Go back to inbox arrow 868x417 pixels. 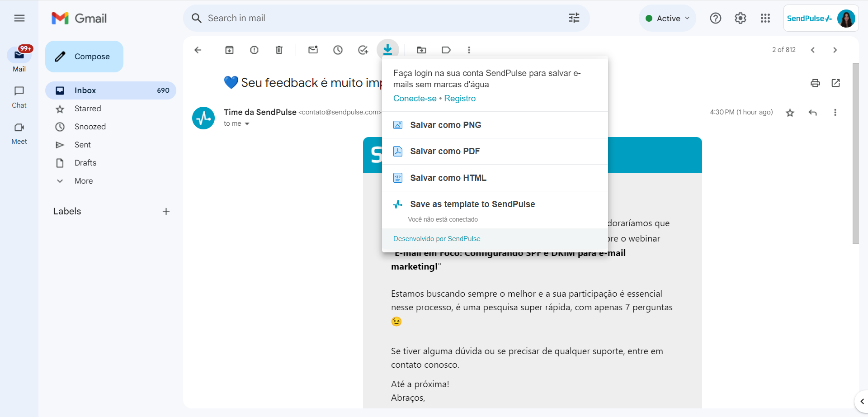tap(198, 50)
